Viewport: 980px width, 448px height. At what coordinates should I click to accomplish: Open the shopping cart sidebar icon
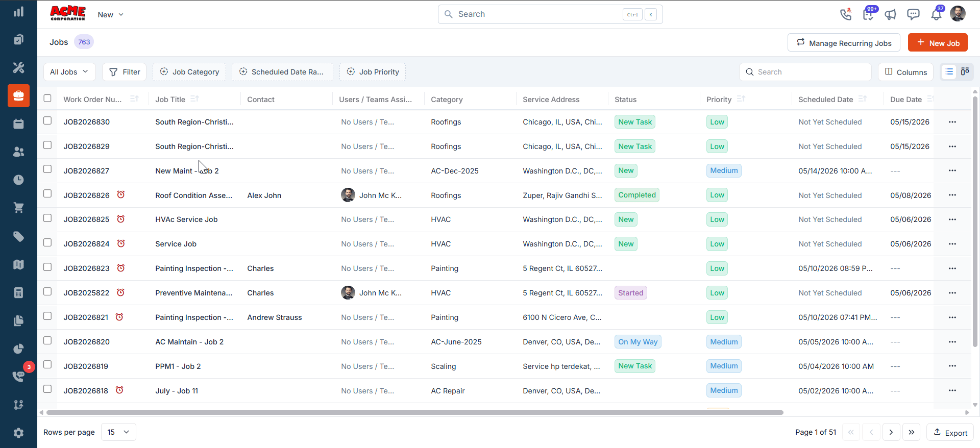point(18,208)
